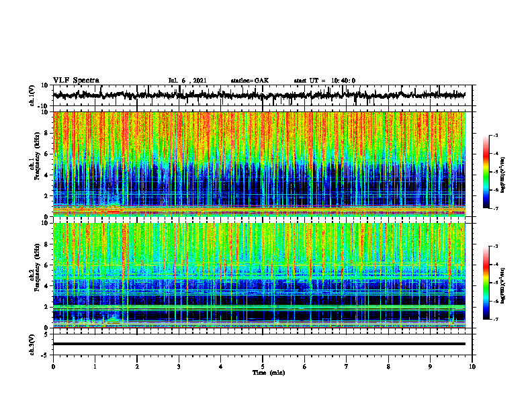This screenshot has height=411, width=532.
Task: Click time axis tick label "3"
Action: (x=179, y=367)
